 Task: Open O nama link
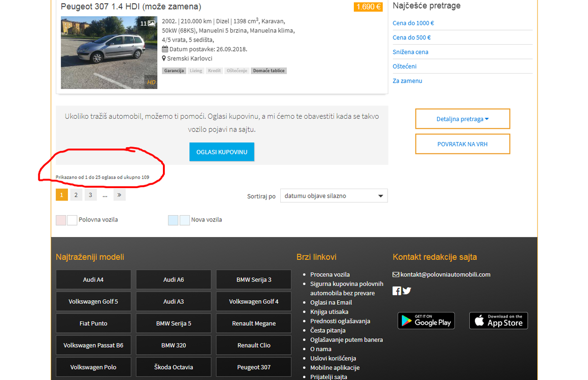(321, 349)
